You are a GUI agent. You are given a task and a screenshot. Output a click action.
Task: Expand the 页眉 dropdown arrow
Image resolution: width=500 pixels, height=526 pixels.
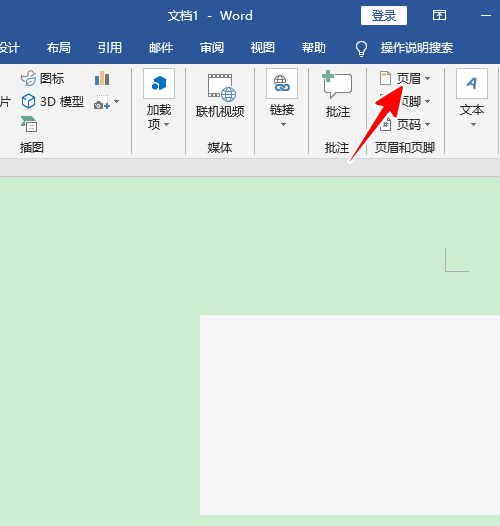428,78
